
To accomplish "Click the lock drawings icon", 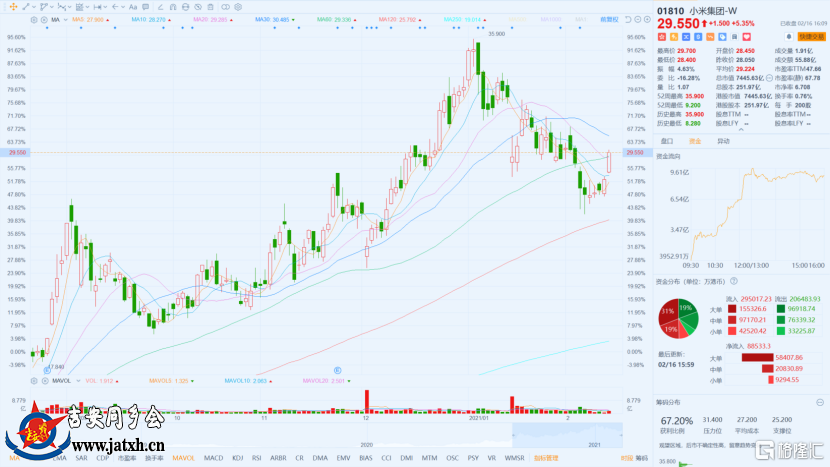I will click(185, 7).
